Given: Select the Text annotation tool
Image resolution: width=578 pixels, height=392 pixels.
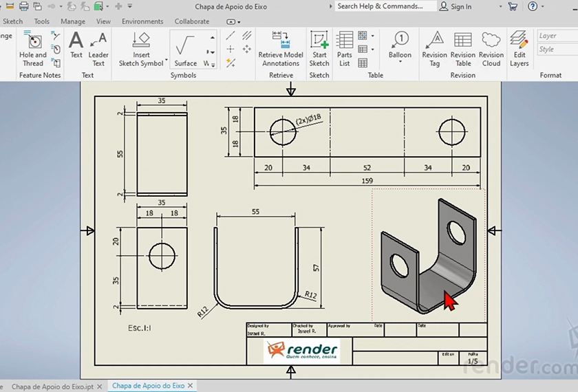Looking at the screenshot, I should coord(76,47).
